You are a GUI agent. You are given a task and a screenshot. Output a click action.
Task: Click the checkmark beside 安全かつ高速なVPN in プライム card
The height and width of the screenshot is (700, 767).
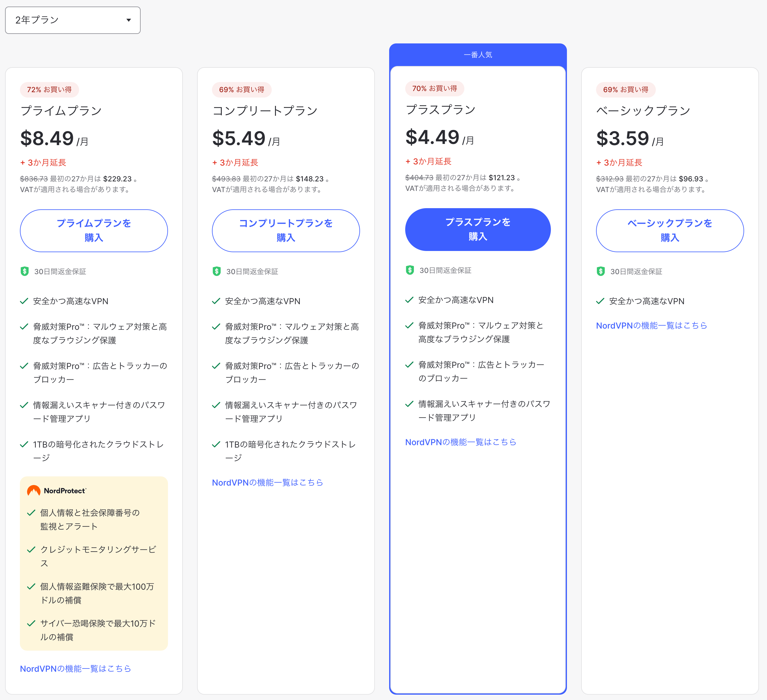[x=24, y=301]
